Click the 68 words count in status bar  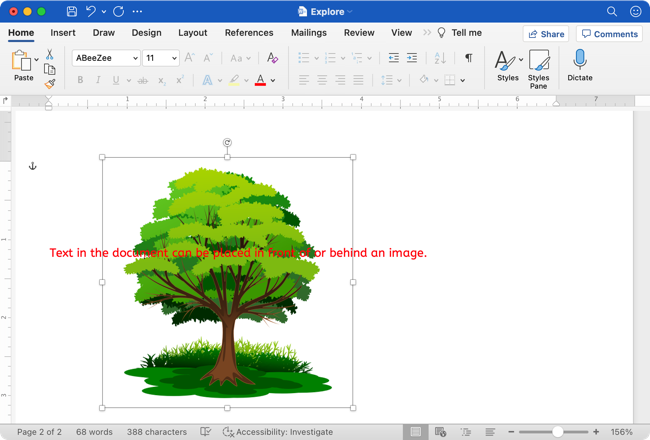tap(94, 432)
